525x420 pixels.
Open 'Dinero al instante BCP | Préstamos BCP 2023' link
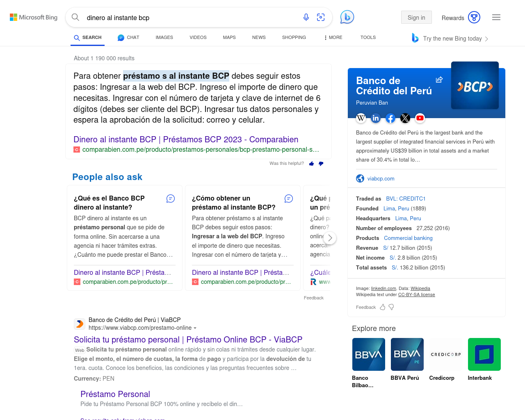(186, 139)
